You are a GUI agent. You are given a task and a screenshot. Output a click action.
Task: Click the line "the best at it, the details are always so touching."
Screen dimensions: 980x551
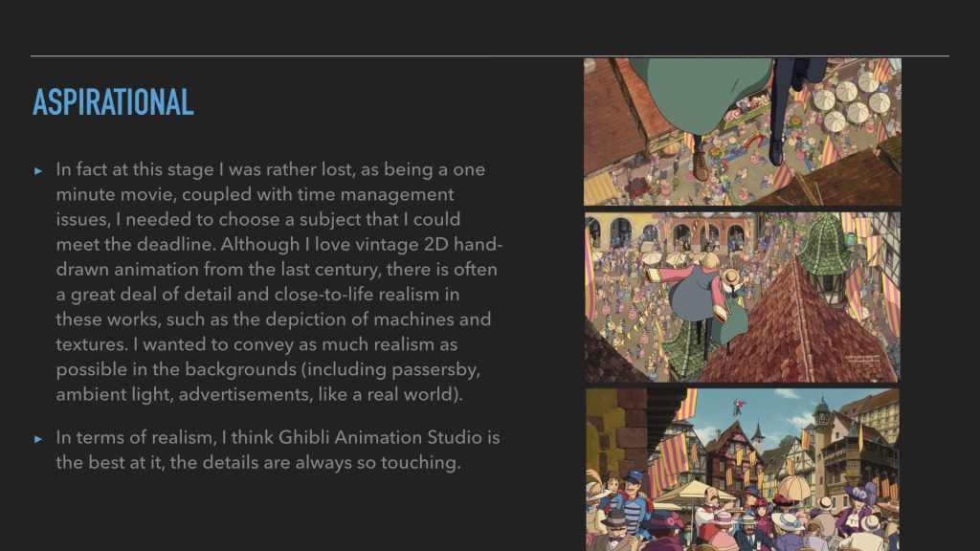click(258, 463)
